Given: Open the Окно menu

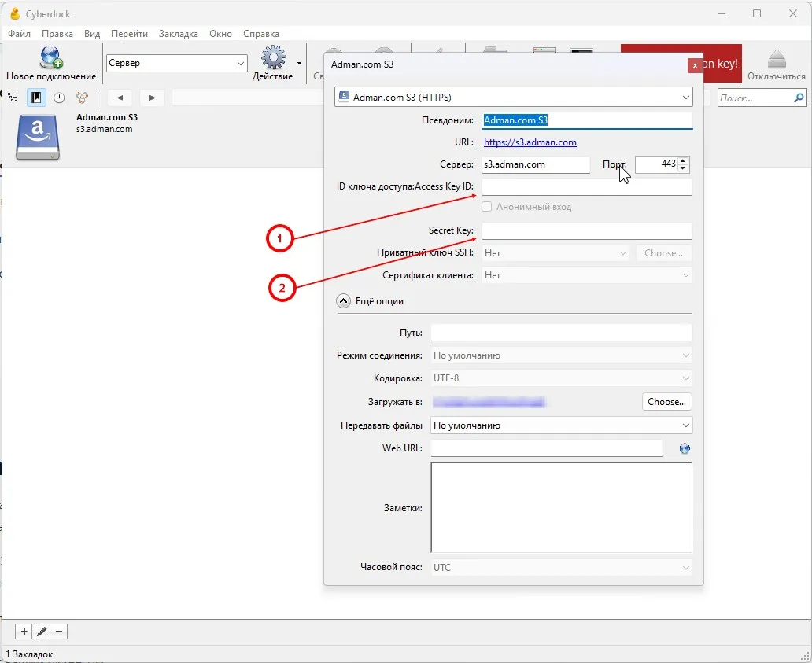Looking at the screenshot, I should click(220, 34).
